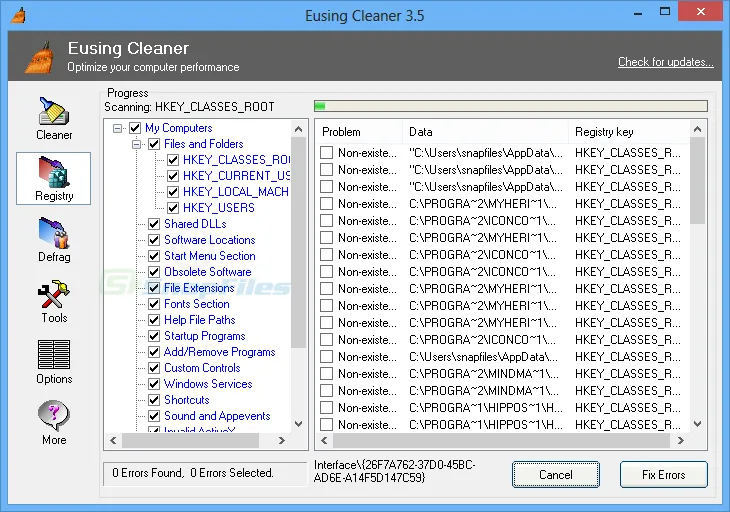
Task: Click the tree panel vertical scrollbar thumb
Action: coord(298,243)
